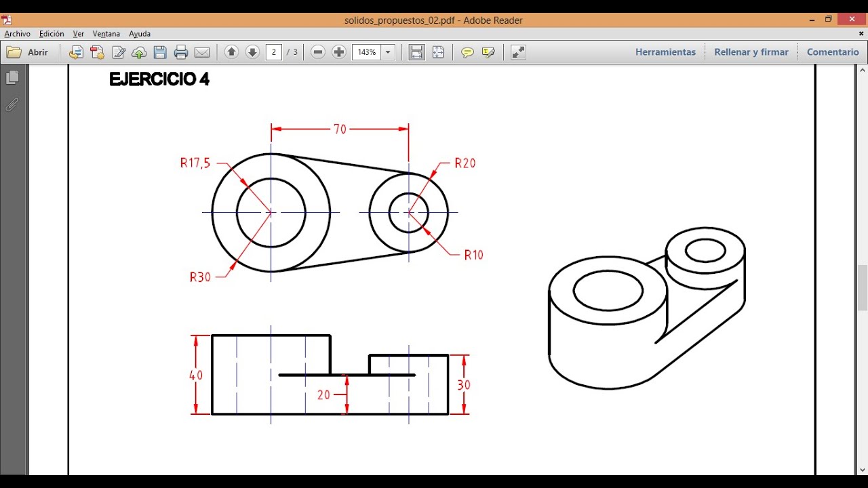Switch to read mode with expand icon

coord(518,52)
